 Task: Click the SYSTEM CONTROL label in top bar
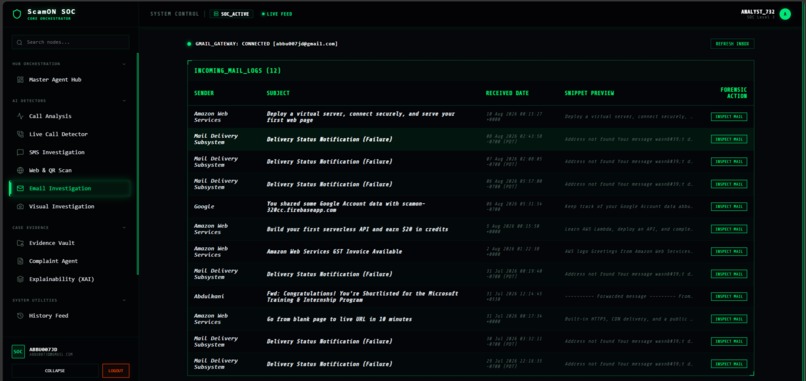[x=174, y=14]
